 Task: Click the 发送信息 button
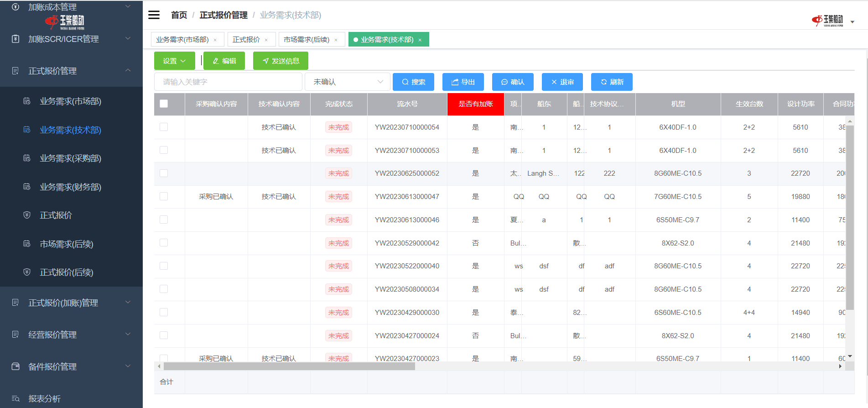pyautogui.click(x=281, y=61)
